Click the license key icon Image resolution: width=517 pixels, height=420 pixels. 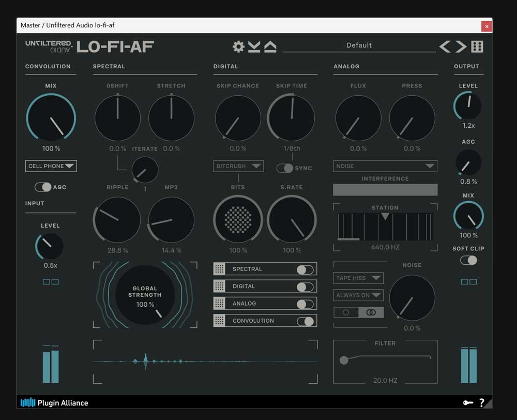point(468,402)
